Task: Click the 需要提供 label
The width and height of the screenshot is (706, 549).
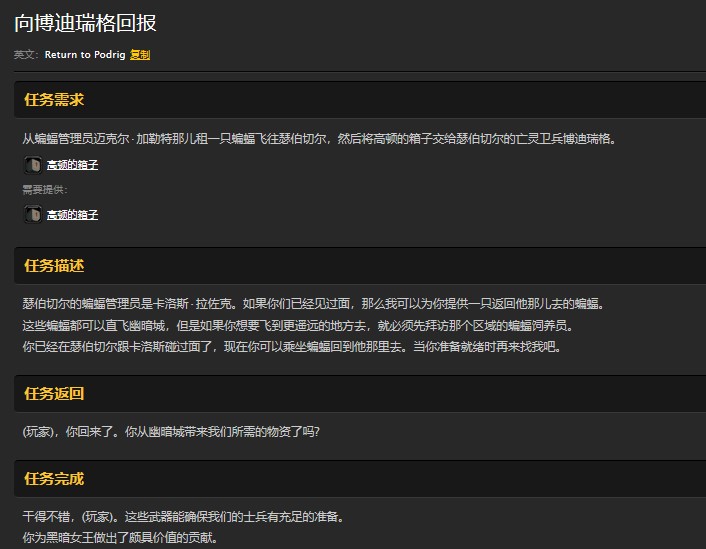Action: point(45,189)
